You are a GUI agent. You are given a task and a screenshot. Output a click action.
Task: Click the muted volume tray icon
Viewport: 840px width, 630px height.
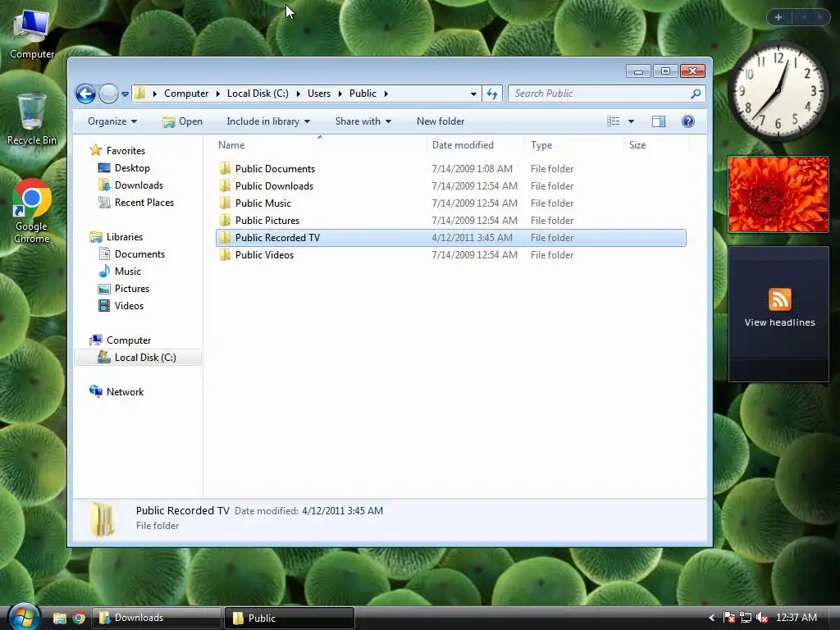pos(762,619)
